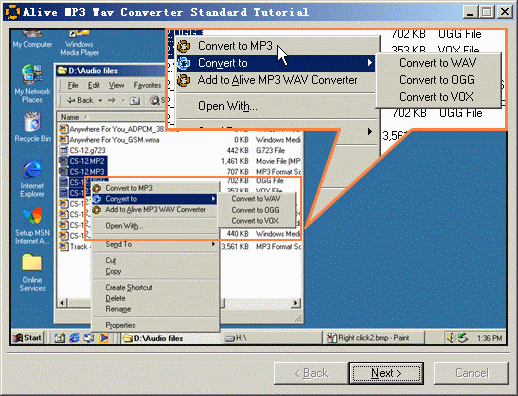Expand the Send To submenu
518x396 pixels.
click(x=155, y=244)
